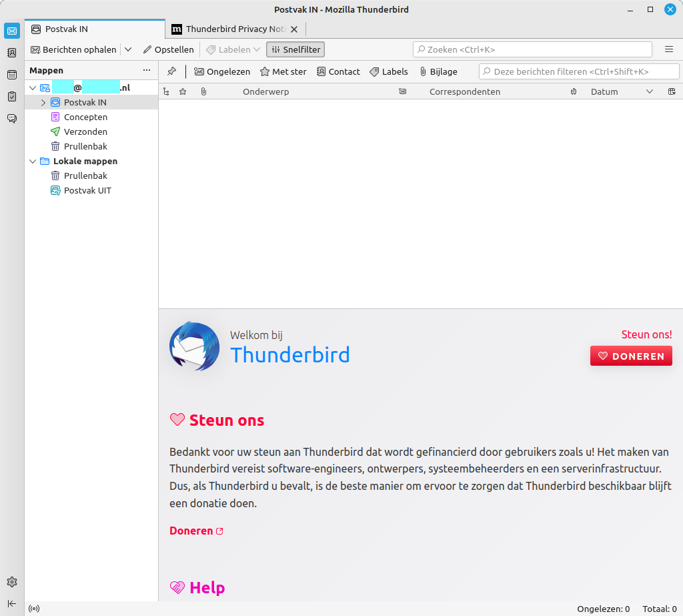Image resolution: width=683 pixels, height=616 pixels.
Task: Click the pin icon to keep filters applied
Action: click(171, 71)
